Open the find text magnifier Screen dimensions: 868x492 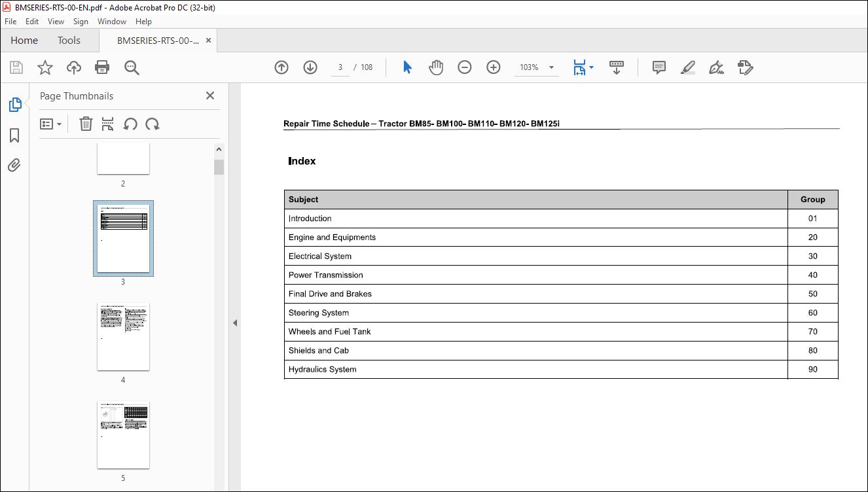click(132, 67)
